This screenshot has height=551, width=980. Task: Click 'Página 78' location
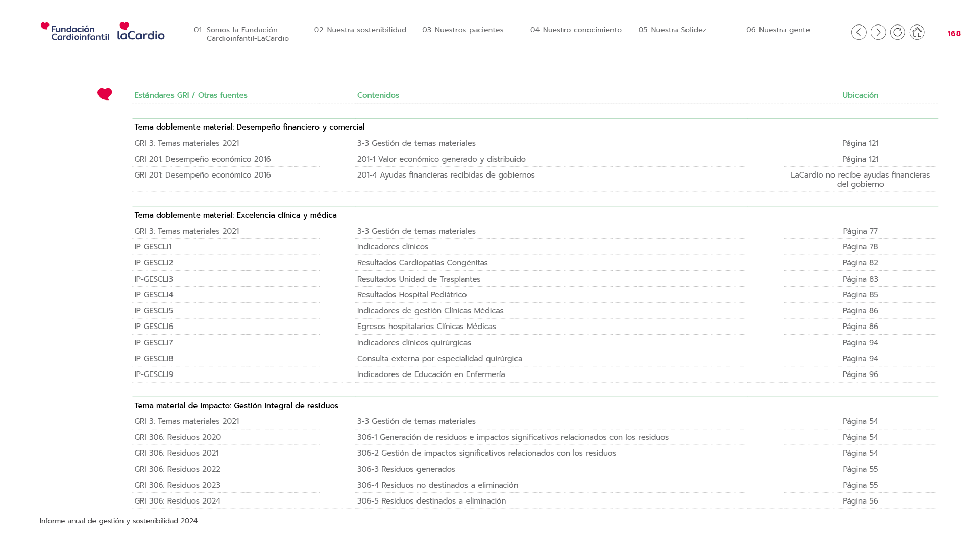pos(860,247)
